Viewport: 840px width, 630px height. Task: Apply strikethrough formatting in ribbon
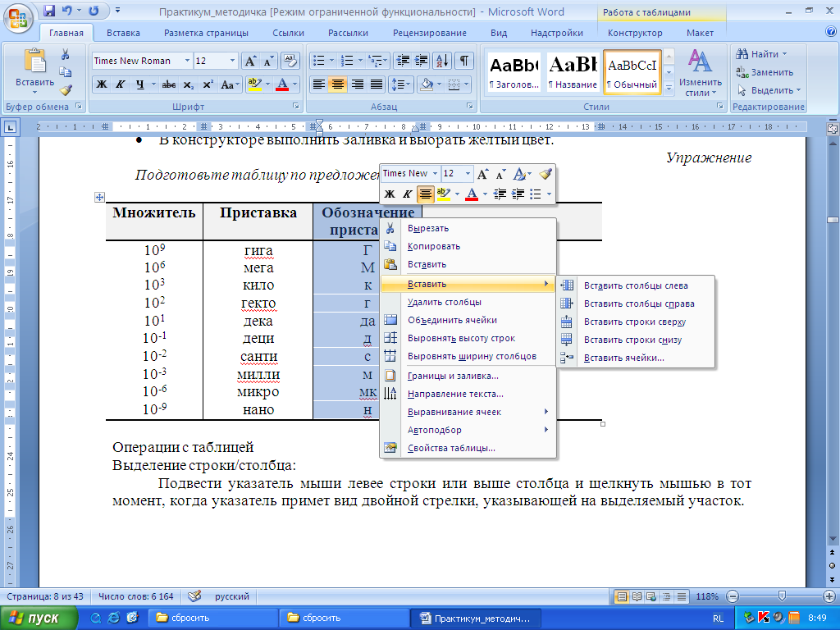point(169,84)
